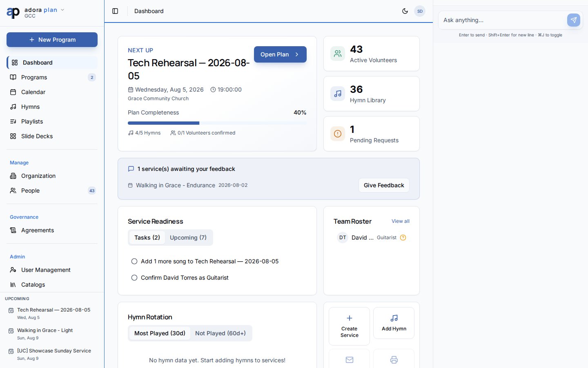This screenshot has height=368, width=588.
Task: Open Dashboard in sidebar
Action: 52,63
